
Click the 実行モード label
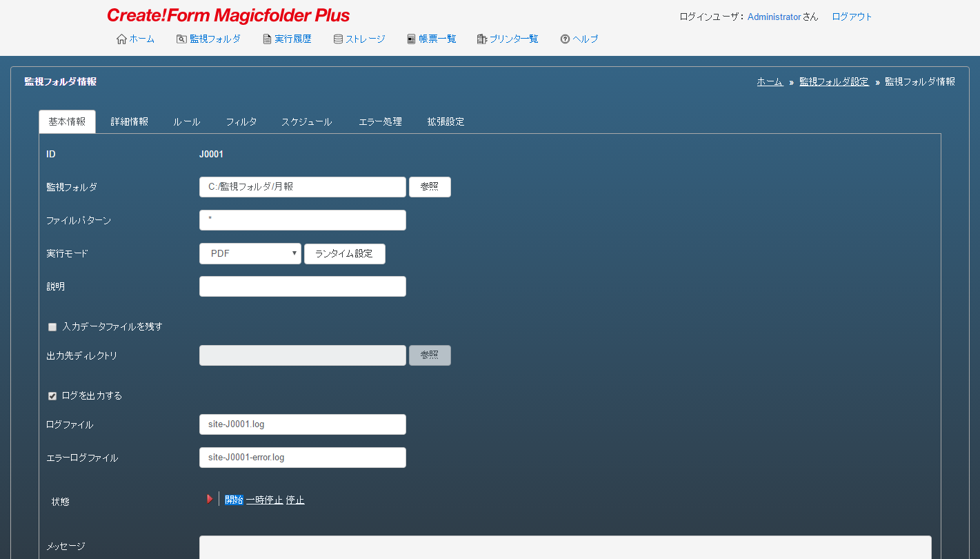[67, 253]
